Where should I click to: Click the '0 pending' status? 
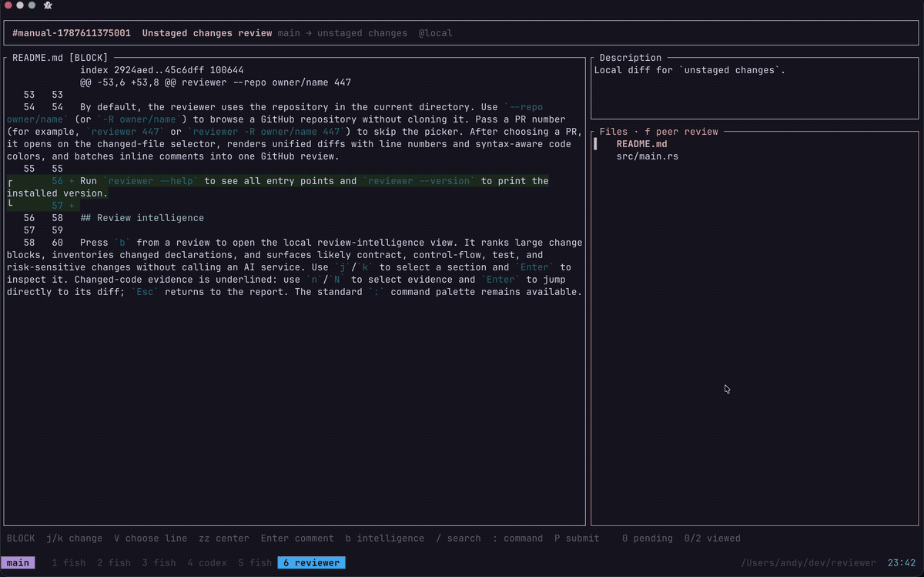click(x=648, y=538)
